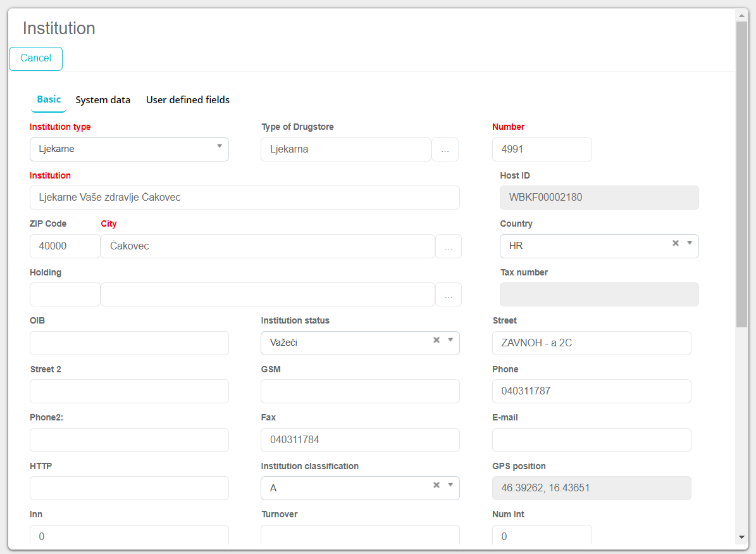The image size is (756, 554).
Task: Switch to the System data tab
Action: pos(102,100)
